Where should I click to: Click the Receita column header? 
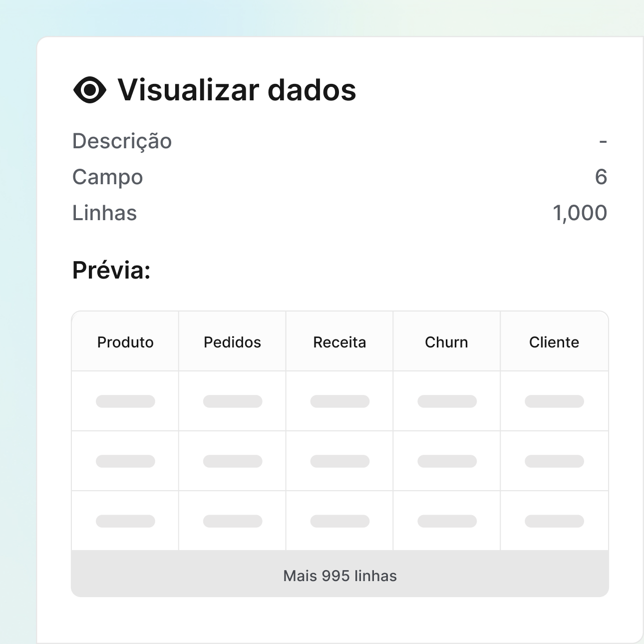pos(339,342)
